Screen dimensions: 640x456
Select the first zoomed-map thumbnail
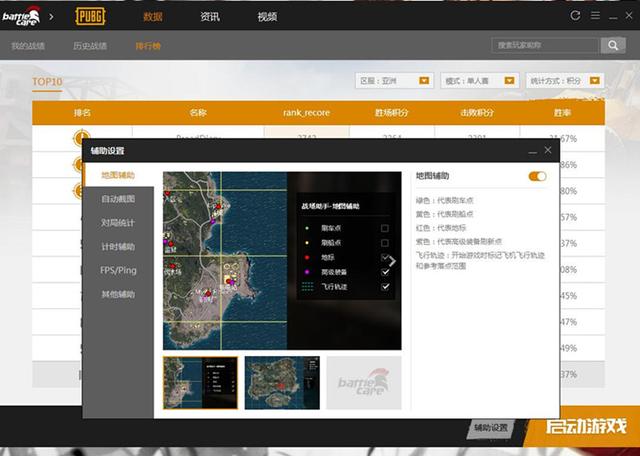200,383
